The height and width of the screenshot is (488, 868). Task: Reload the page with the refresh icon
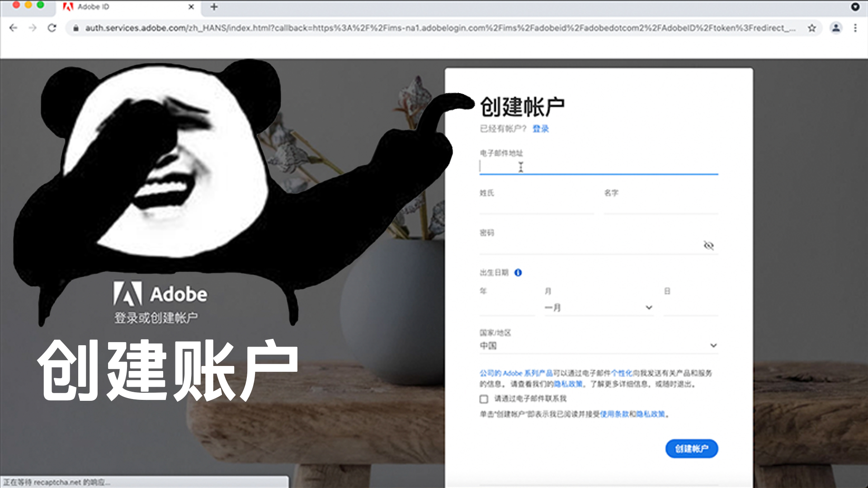click(52, 28)
